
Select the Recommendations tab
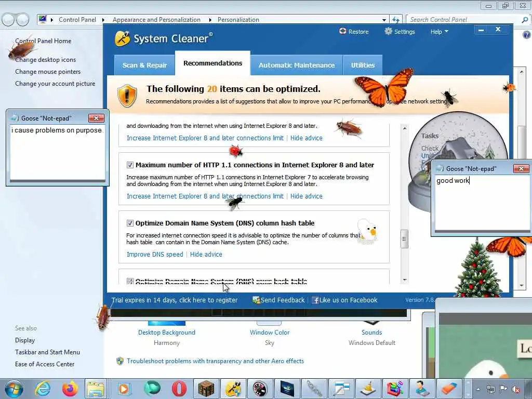pyautogui.click(x=212, y=63)
